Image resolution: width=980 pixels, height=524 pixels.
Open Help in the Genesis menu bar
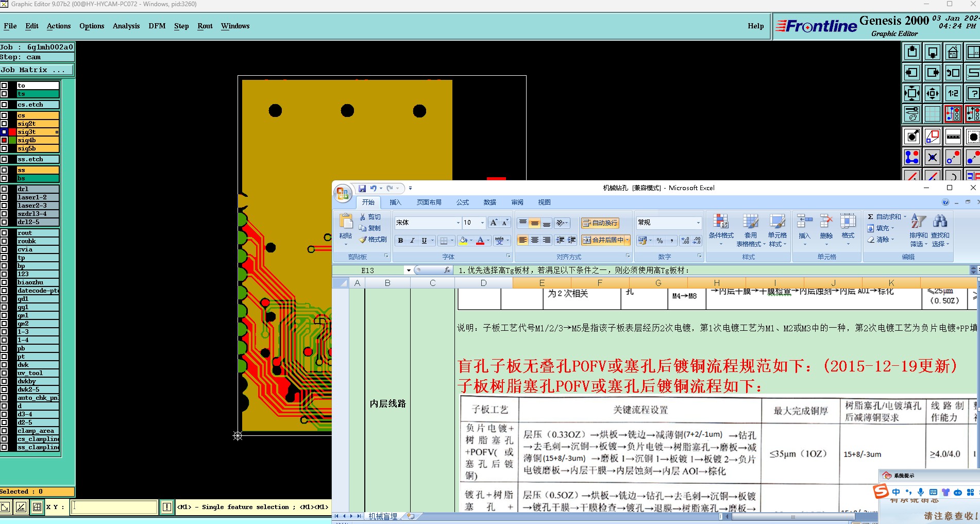756,26
